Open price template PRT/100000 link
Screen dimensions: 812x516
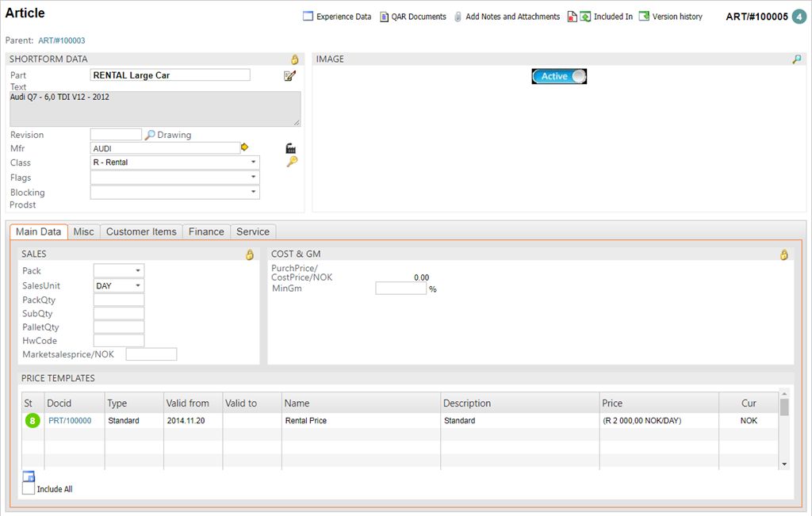[x=70, y=421]
